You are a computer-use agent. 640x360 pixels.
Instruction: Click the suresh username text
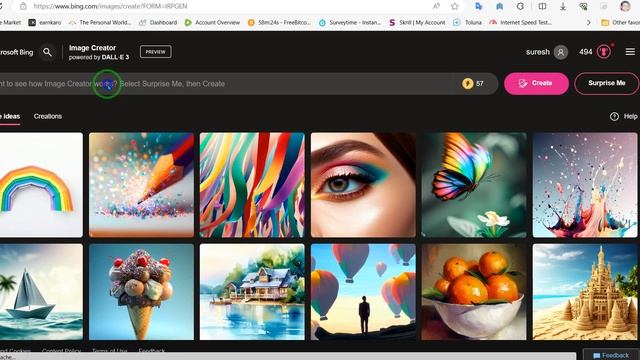point(538,52)
